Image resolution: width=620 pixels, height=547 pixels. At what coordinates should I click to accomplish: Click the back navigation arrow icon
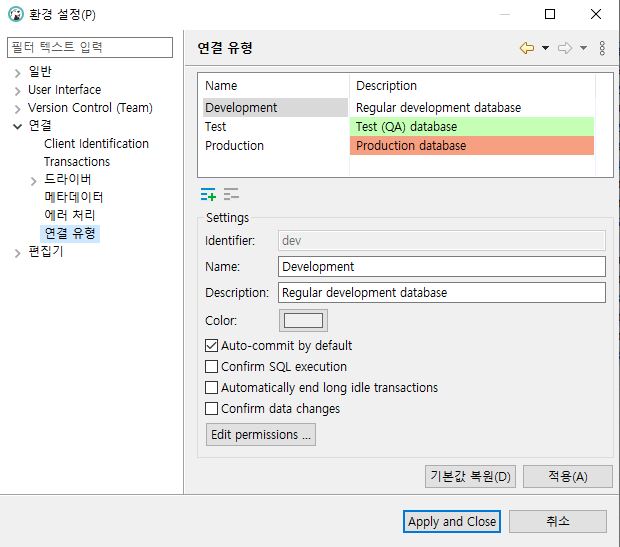[x=527, y=48]
